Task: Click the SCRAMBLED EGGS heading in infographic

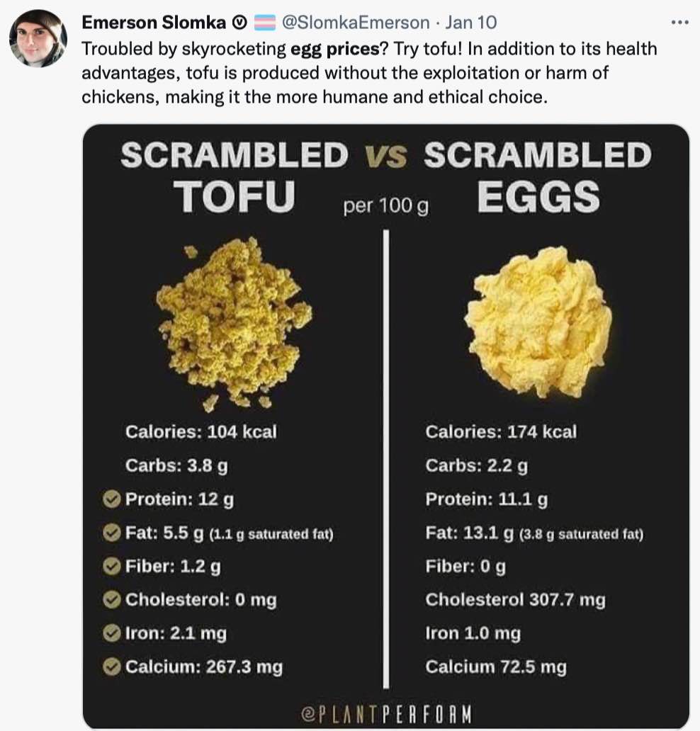Action: tap(538, 176)
